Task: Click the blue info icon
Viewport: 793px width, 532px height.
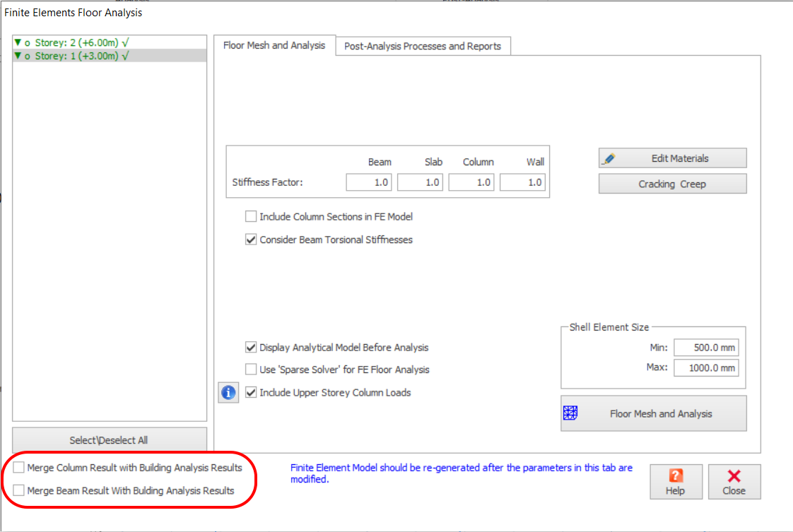Action: click(228, 393)
